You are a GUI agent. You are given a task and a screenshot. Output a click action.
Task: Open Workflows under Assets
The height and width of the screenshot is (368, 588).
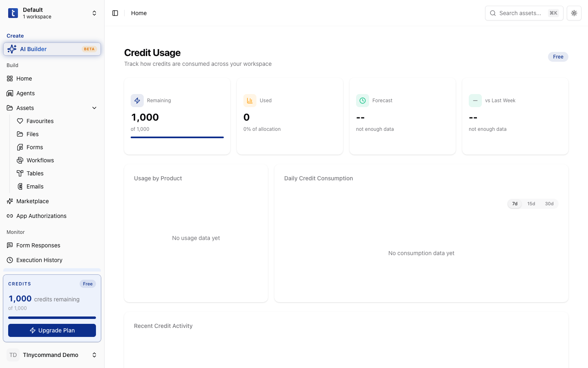pos(57,160)
